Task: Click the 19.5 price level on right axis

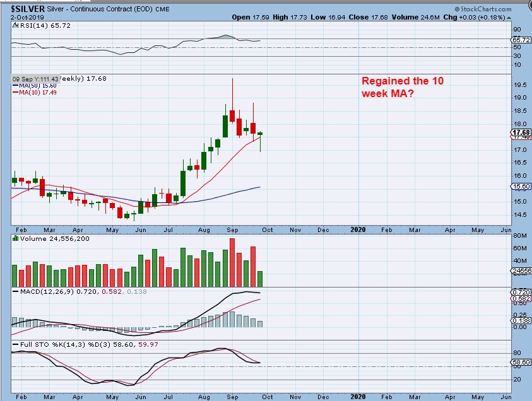Action: 520,84
